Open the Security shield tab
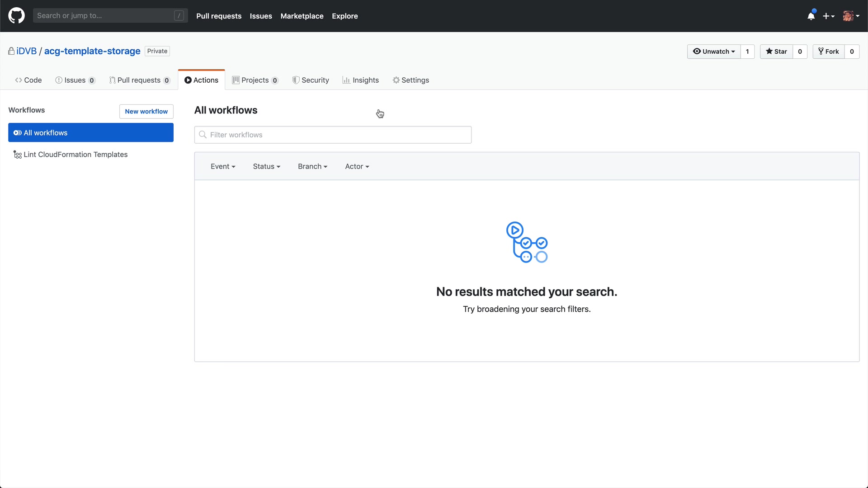Screen dimensions: 868x488 point(311,80)
